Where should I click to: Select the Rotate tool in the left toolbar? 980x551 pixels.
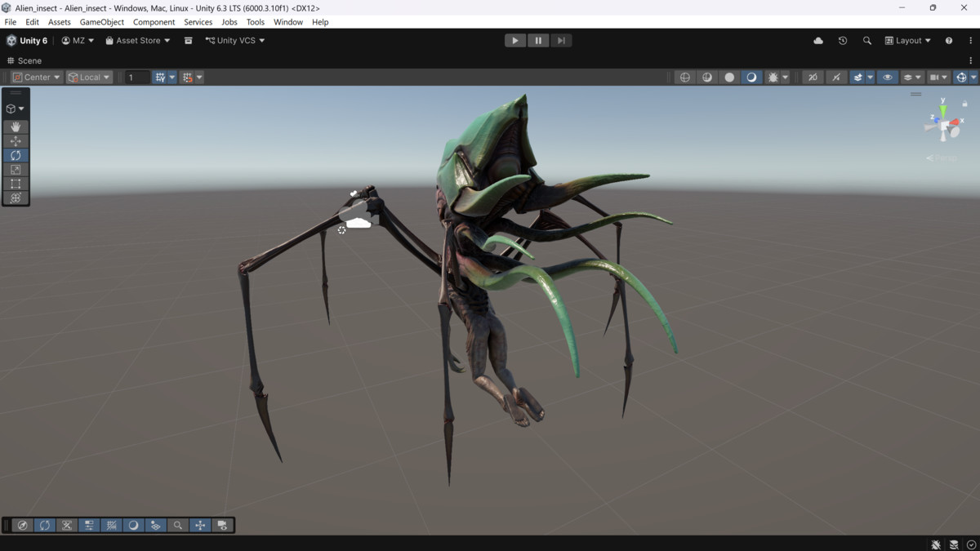(15, 155)
